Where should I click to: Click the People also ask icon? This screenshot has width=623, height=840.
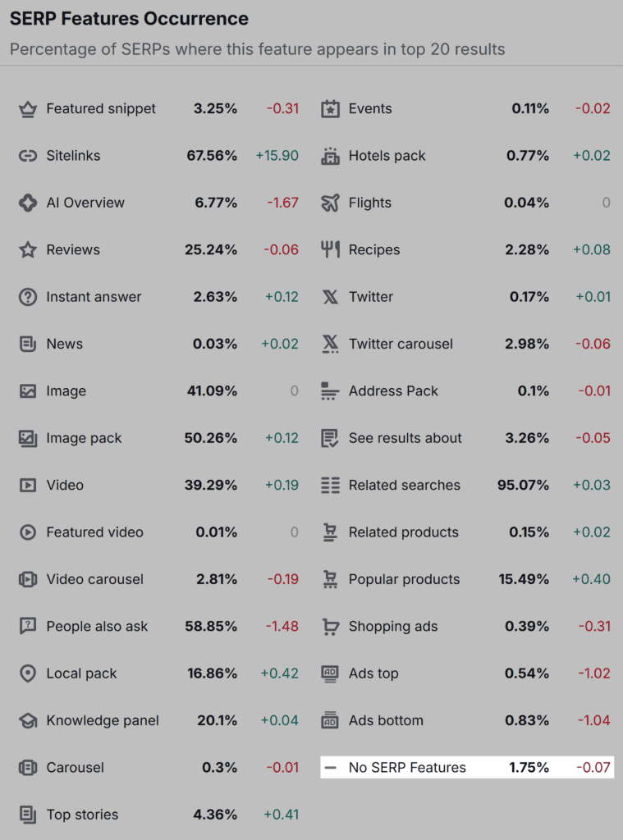(x=25, y=626)
